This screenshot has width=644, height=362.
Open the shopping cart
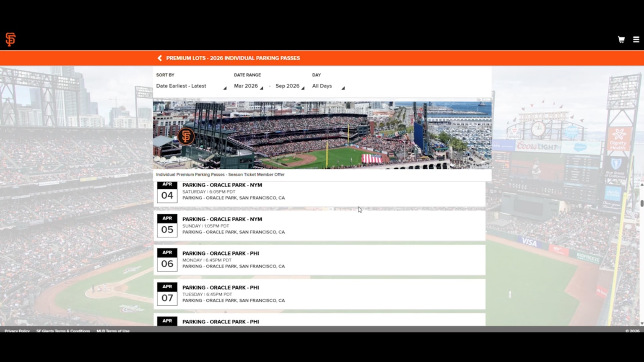(621, 39)
